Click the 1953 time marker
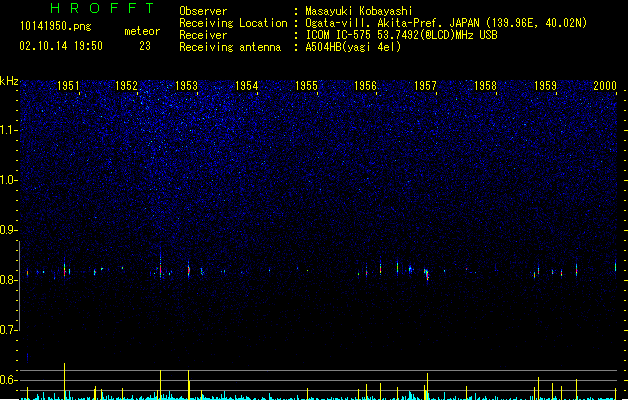629x400 pixels. tap(187, 85)
